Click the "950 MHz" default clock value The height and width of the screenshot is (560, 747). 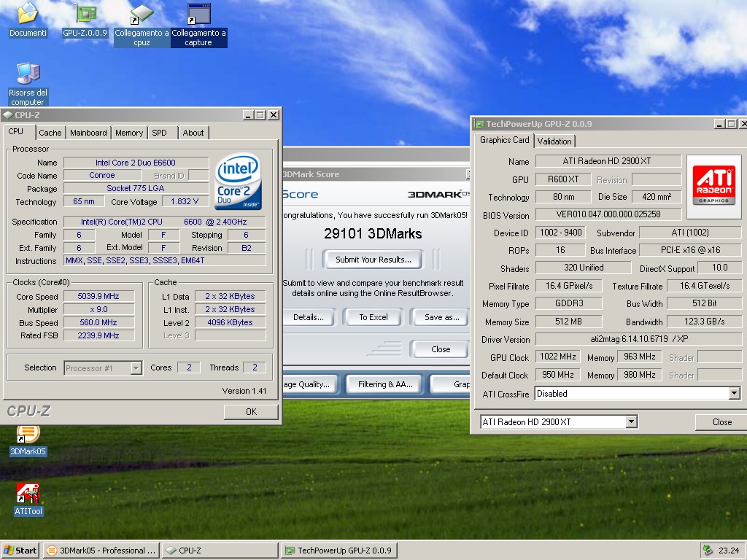(x=558, y=375)
